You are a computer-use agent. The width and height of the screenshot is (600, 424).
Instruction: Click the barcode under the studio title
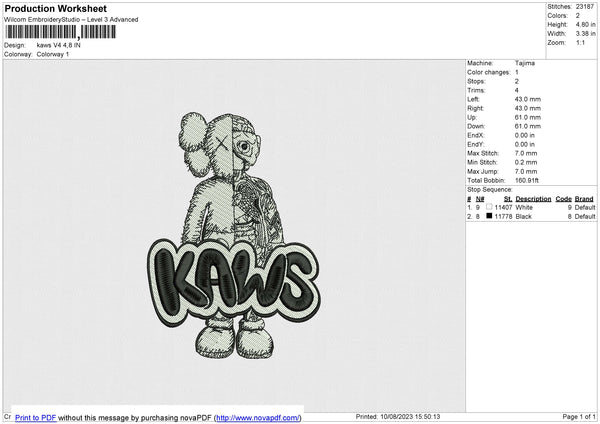(x=60, y=32)
